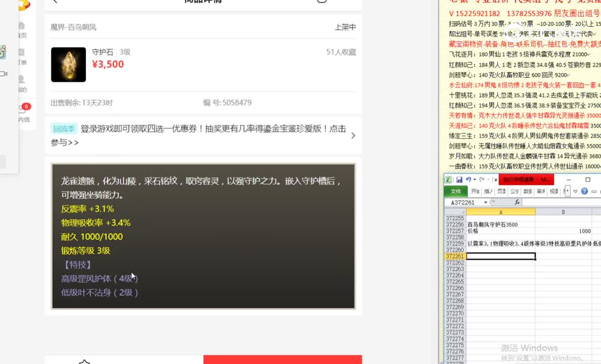Switch to the 审阅 (Review) ribbon tab
Image resolution: width=601 pixels, height=364 pixels.
point(541,191)
